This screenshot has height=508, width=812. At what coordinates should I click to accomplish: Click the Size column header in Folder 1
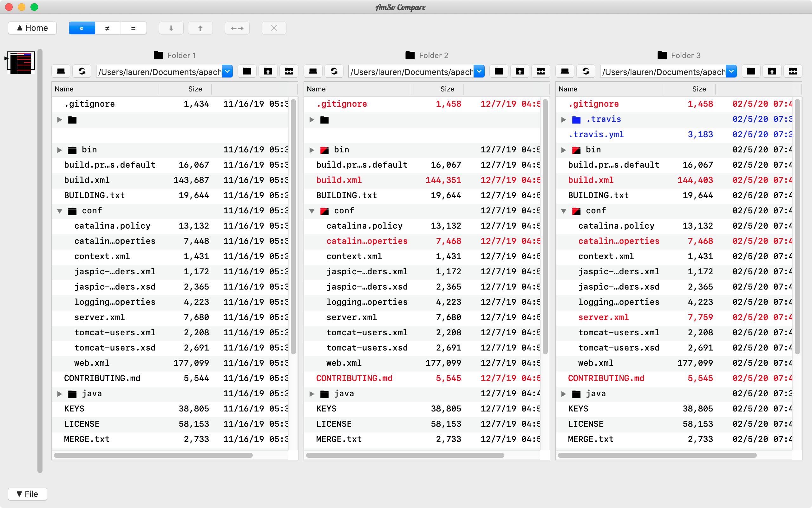[x=185, y=89]
